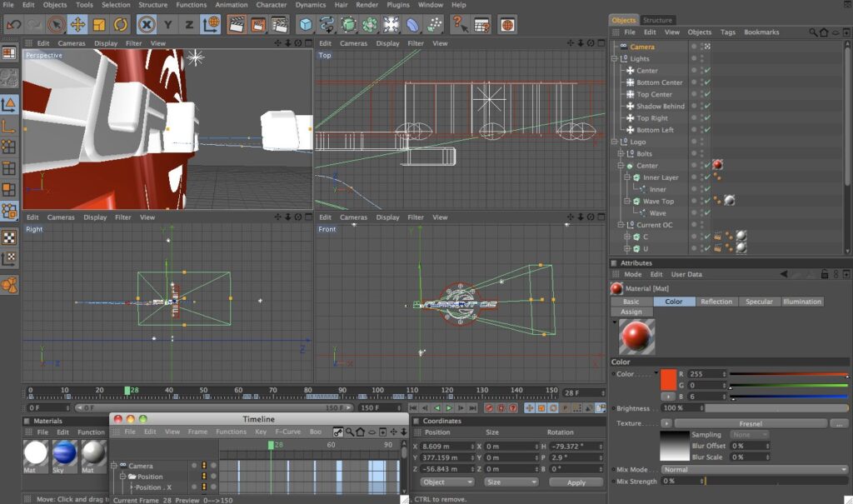853x504 pixels.
Task: Open the blue deformer objects icon
Action: click(413, 24)
